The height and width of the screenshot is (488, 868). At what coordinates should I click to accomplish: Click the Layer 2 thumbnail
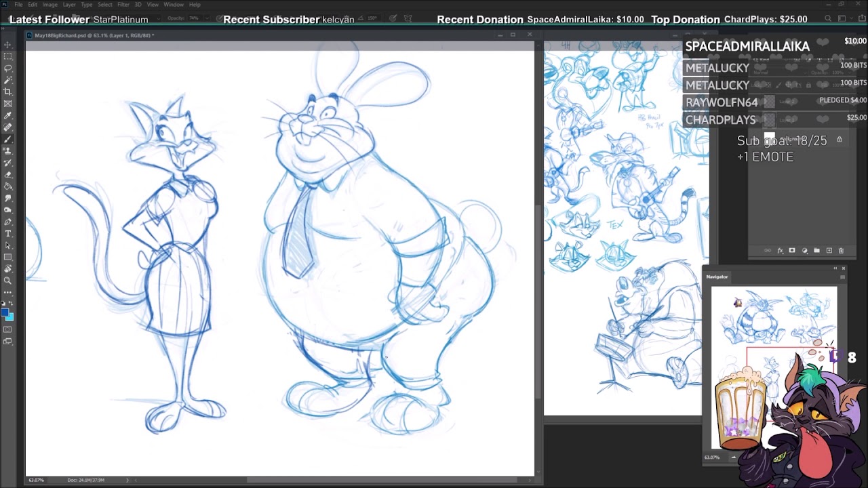pos(769,102)
